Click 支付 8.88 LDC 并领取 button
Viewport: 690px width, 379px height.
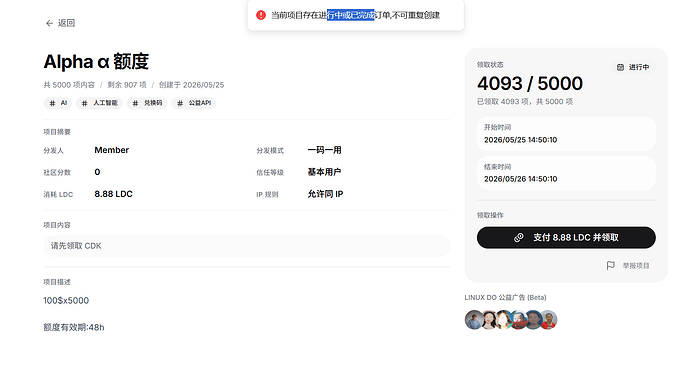point(566,238)
